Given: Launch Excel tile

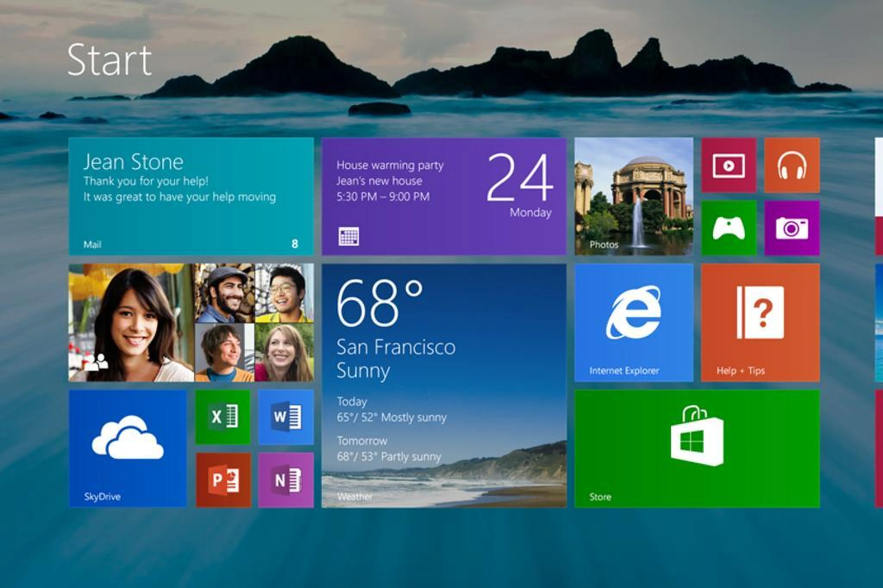Looking at the screenshot, I should [x=223, y=417].
